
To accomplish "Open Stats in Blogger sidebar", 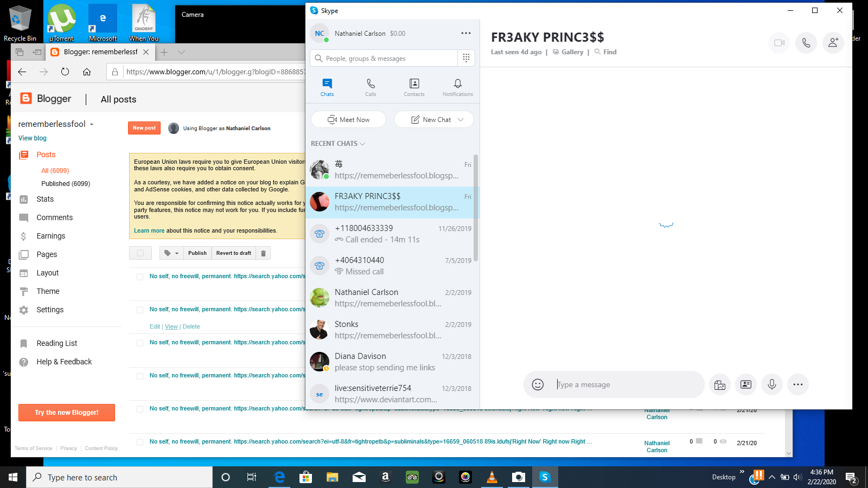I will [45, 199].
